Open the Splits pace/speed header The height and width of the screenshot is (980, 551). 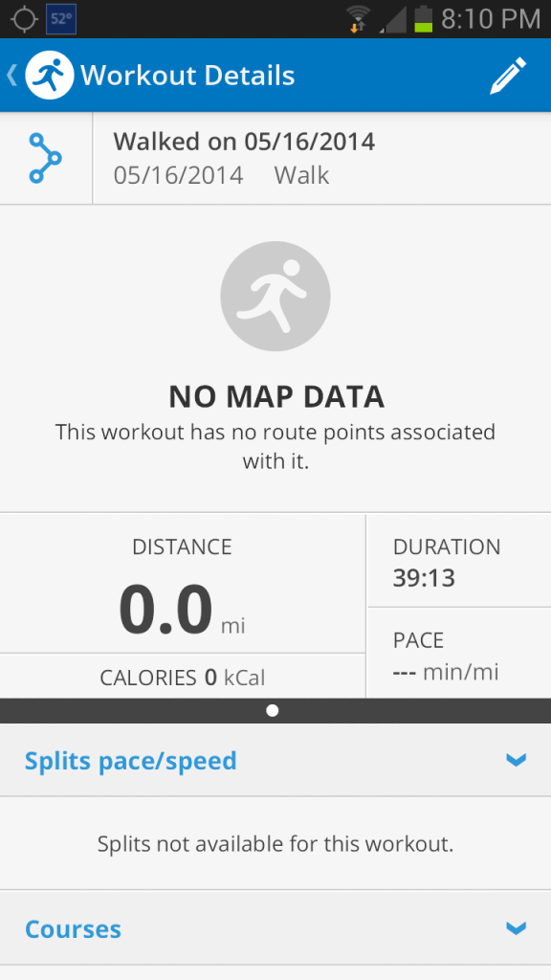pyautogui.click(x=275, y=760)
